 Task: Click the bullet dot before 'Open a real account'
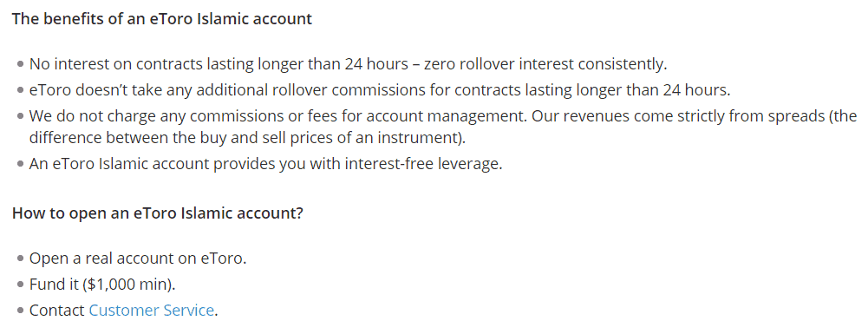(x=21, y=259)
